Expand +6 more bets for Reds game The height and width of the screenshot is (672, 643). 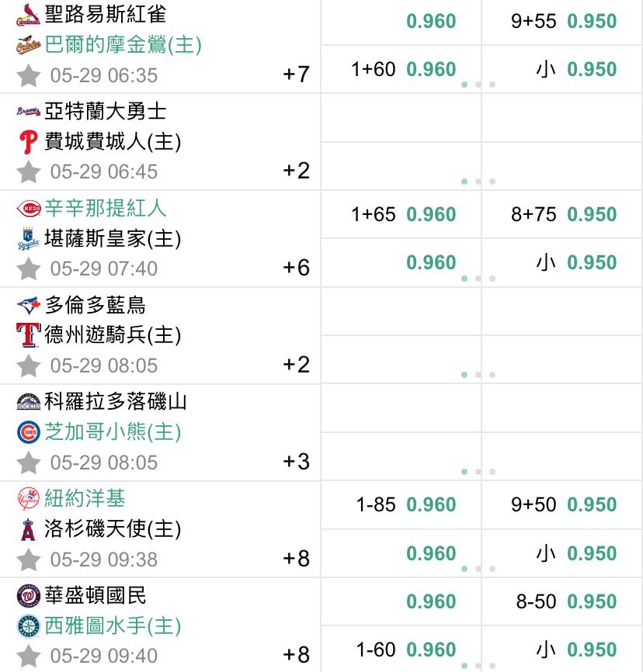296,268
